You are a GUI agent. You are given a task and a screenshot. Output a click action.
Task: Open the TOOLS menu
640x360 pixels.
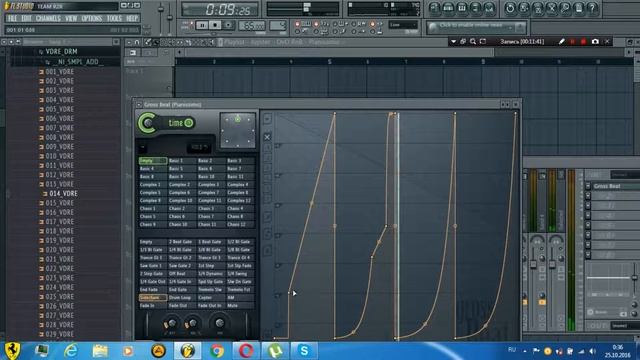[x=114, y=18]
